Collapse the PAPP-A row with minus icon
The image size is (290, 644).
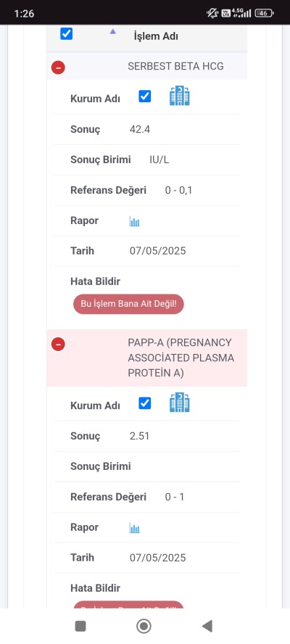click(58, 344)
